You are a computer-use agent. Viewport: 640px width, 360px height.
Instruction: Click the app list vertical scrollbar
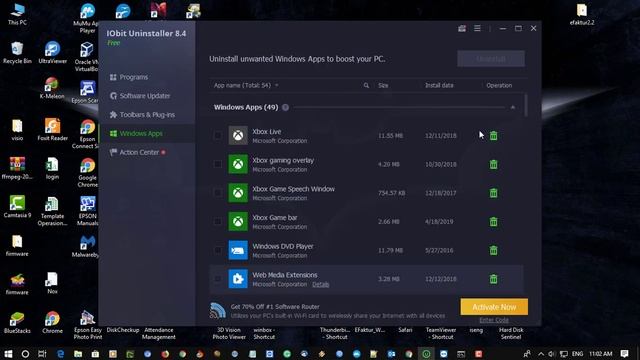click(526, 105)
